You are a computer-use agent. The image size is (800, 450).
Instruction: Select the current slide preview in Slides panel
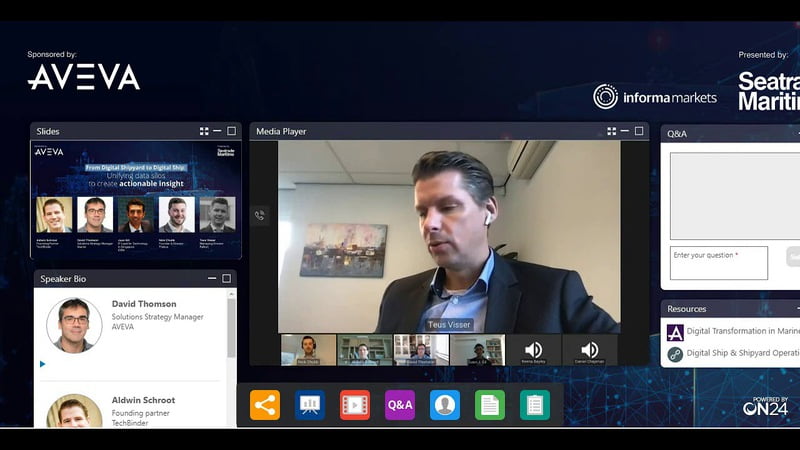135,200
